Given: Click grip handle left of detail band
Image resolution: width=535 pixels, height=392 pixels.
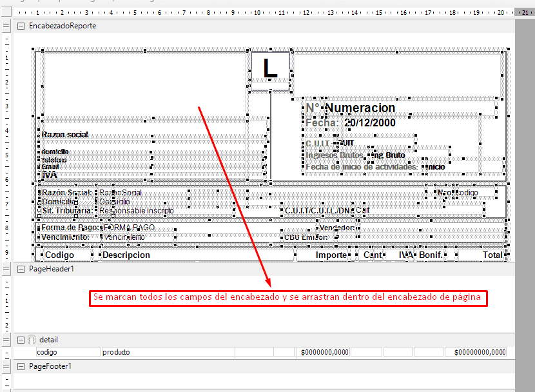Looking at the screenshot, I should 6,340.
